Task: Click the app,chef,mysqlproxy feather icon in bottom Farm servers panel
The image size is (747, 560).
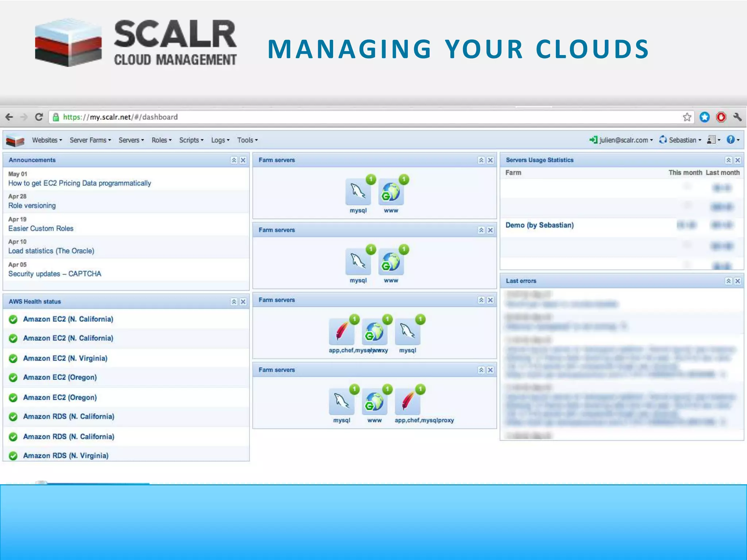Action: [407, 402]
